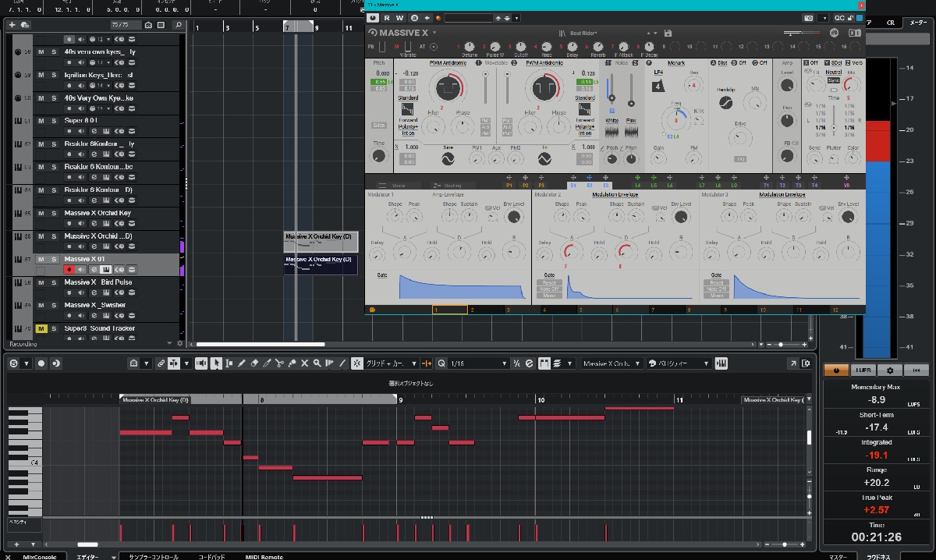Click the White noise source label
The height and width of the screenshot is (560, 936).
pos(612,119)
